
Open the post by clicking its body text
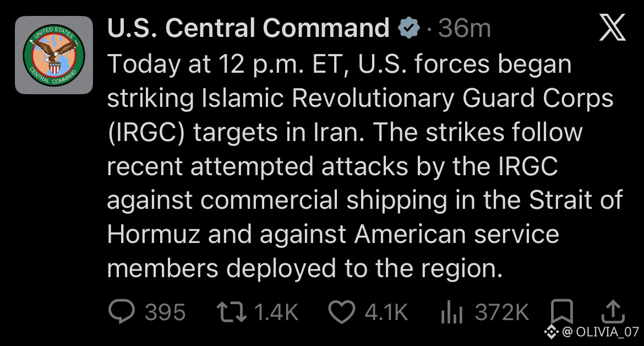[365, 166]
